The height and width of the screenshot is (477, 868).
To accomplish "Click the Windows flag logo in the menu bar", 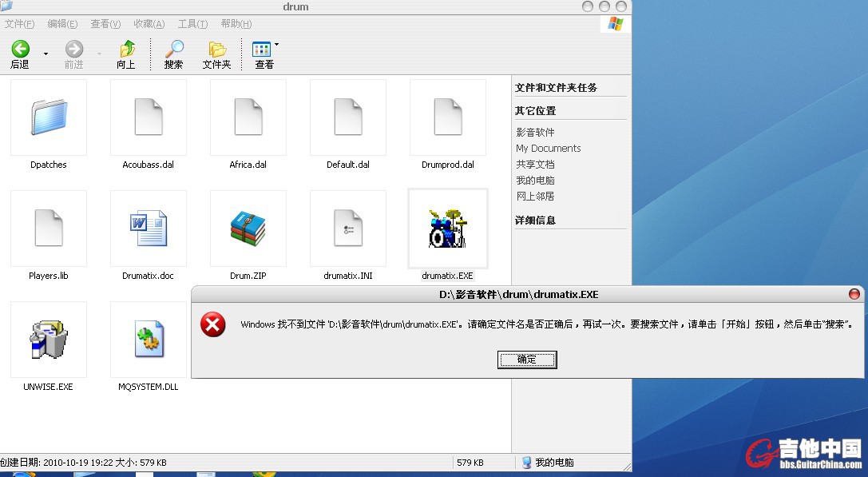I will 615,25.
